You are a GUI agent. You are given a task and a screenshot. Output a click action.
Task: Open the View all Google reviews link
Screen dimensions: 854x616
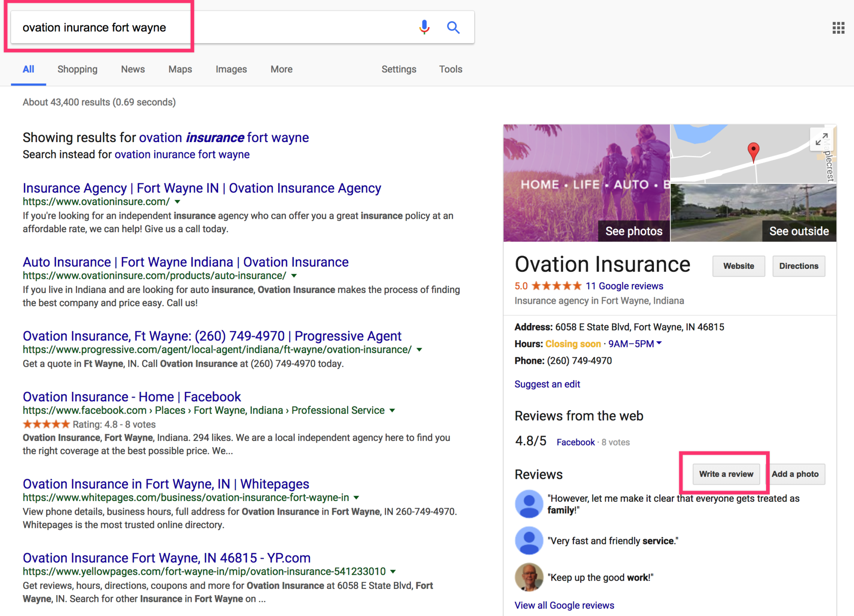[564, 605]
